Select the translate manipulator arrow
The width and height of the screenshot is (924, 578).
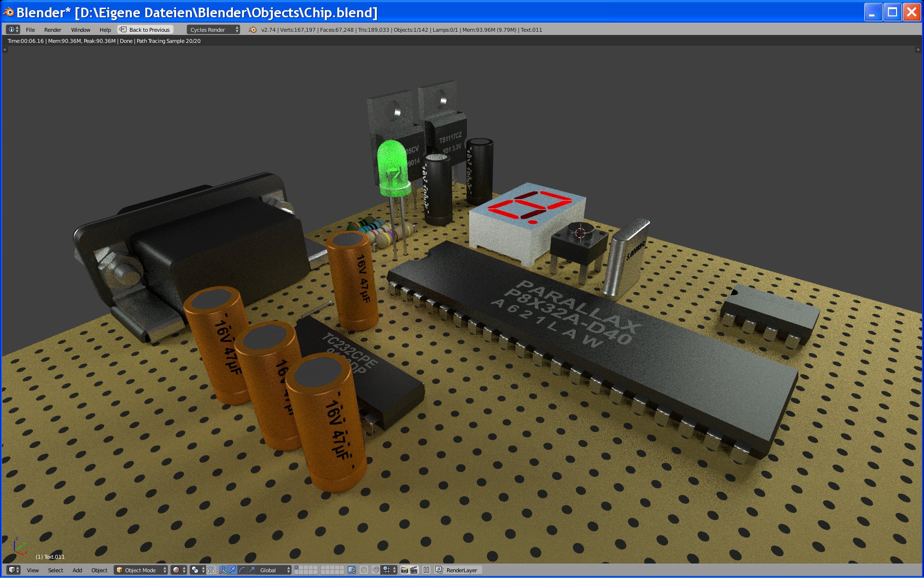[x=233, y=570]
